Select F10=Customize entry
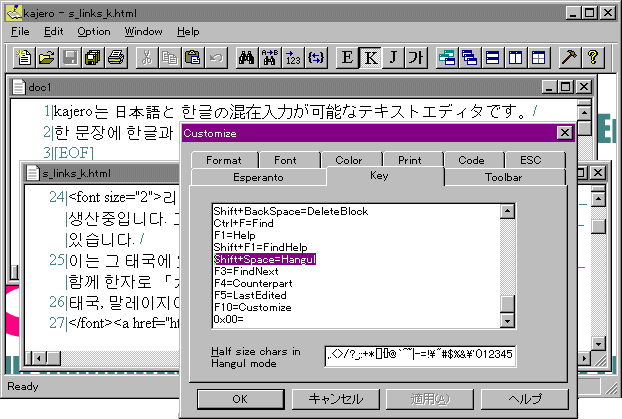Image resolution: width=622 pixels, height=419 pixels. click(x=253, y=307)
